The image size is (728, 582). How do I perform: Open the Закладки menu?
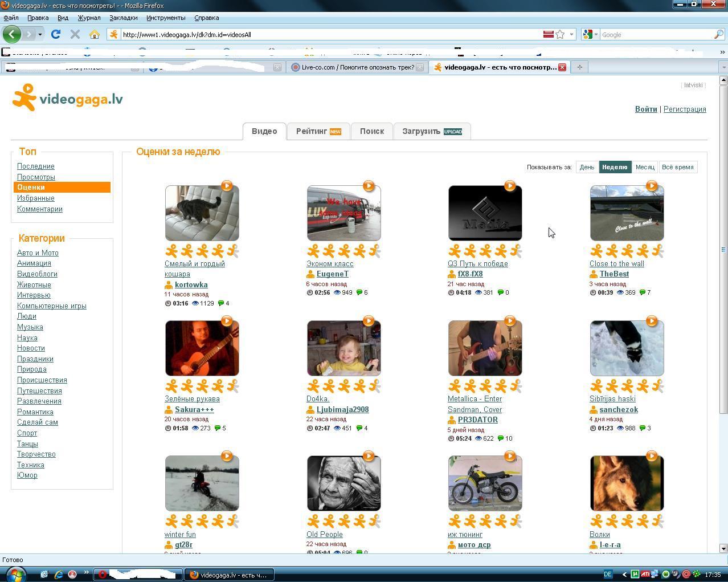pyautogui.click(x=123, y=18)
